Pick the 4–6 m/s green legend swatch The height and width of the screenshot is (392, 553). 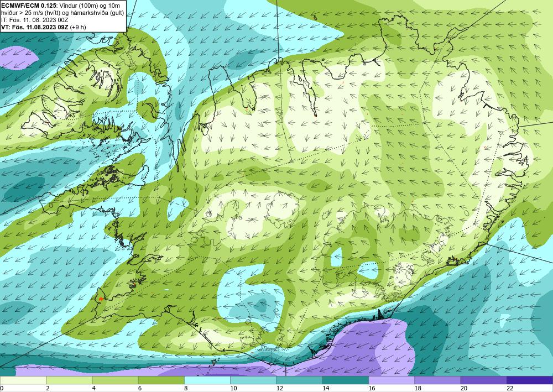click(x=115, y=380)
